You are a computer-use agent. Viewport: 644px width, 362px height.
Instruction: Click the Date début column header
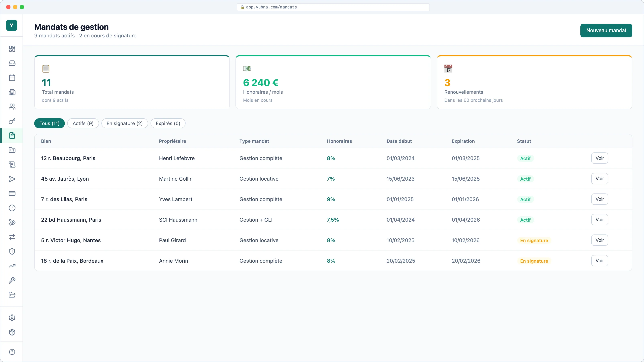(399, 141)
